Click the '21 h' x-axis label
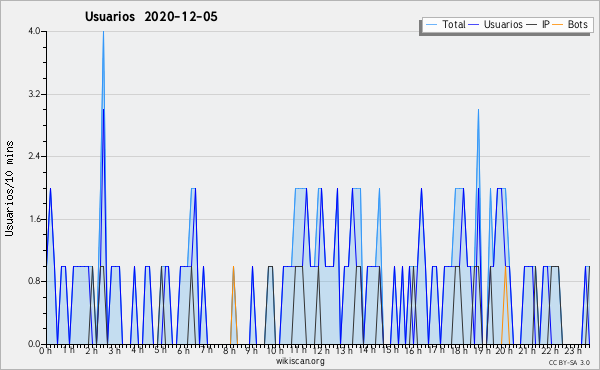The width and height of the screenshot is (600, 370). pos(528,351)
